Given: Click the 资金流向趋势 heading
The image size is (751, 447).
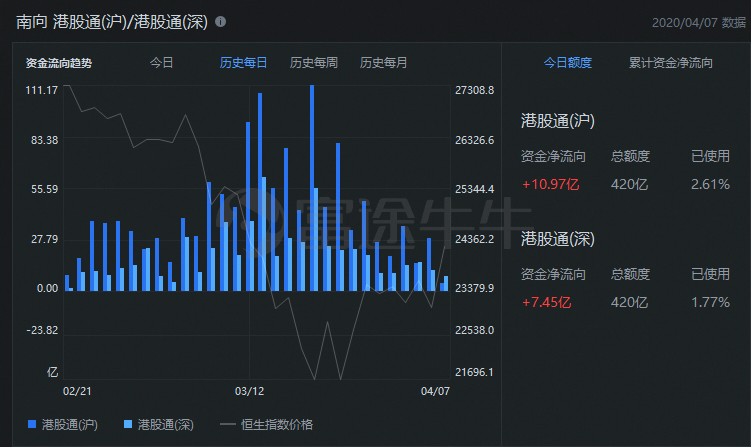Looking at the screenshot, I should [58, 63].
